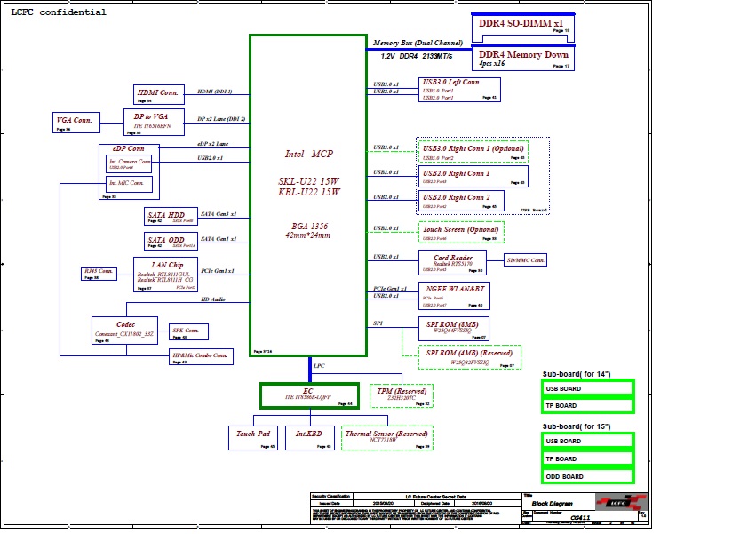756x534 pixels.
Task: Select the "SD/MMC Conn." block
Action: (x=525, y=260)
